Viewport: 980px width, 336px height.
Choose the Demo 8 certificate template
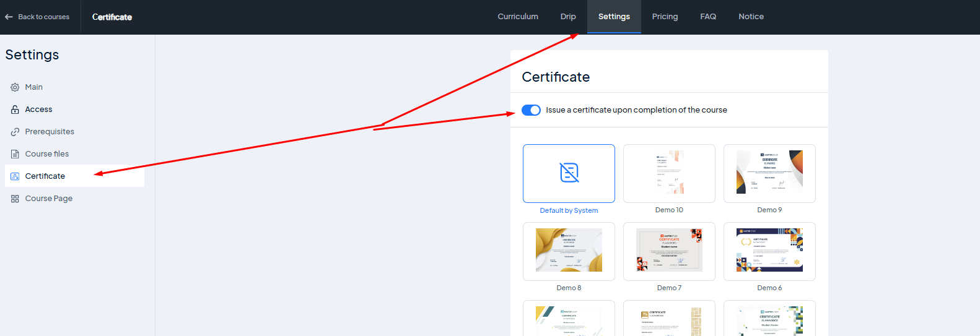[x=569, y=251]
